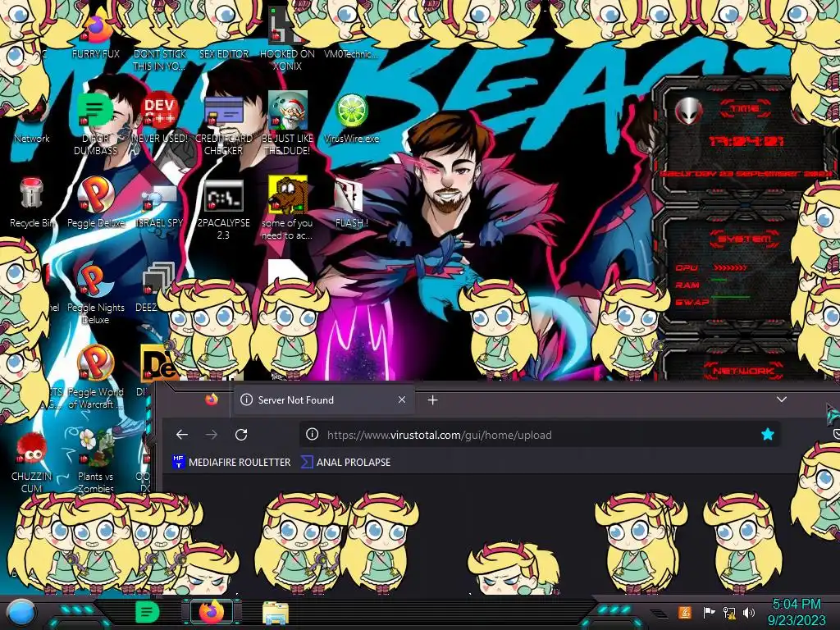The height and width of the screenshot is (630, 840).
Task: Open the Windows Start orb
Action: [21, 613]
